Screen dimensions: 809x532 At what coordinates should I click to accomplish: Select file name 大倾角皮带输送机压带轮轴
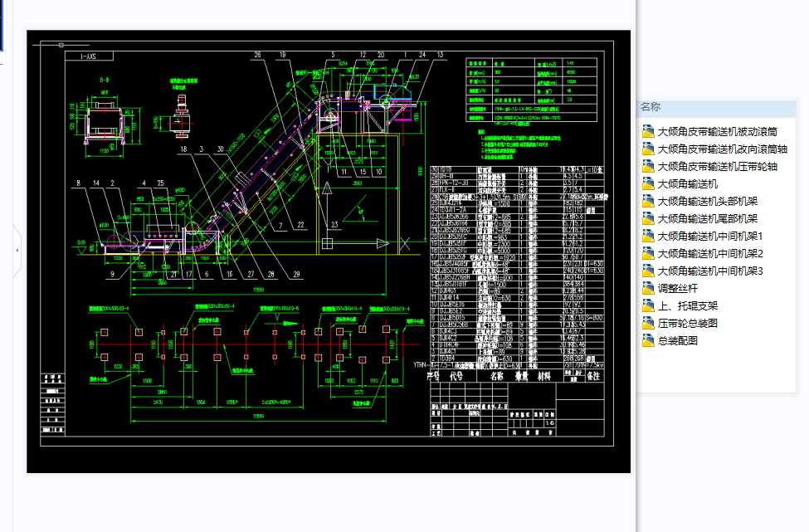click(x=717, y=167)
